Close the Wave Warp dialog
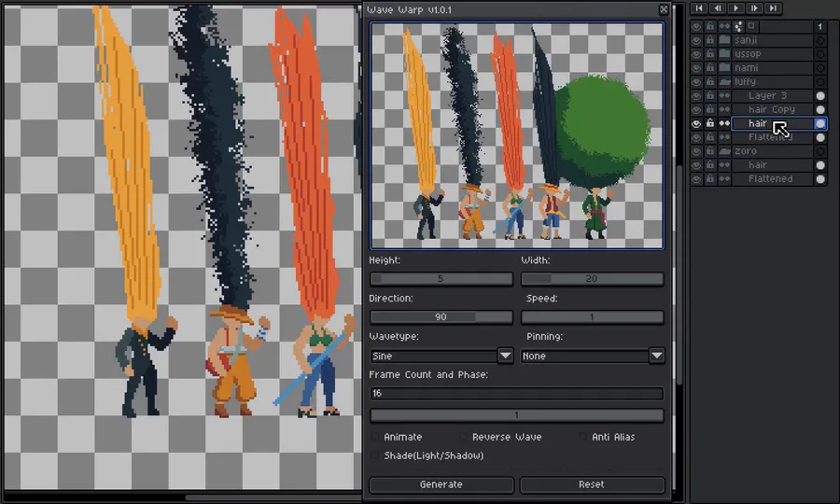Viewport: 840px width, 504px height. point(664,9)
